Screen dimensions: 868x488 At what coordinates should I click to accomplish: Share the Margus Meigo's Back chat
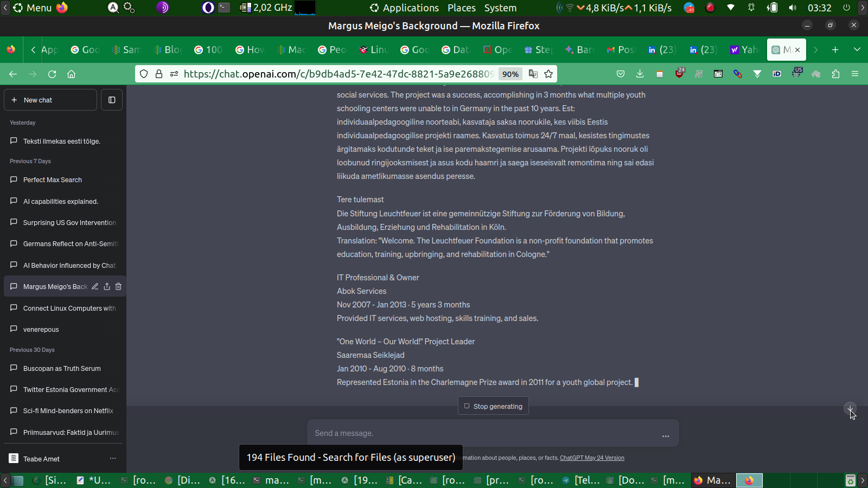(x=107, y=286)
